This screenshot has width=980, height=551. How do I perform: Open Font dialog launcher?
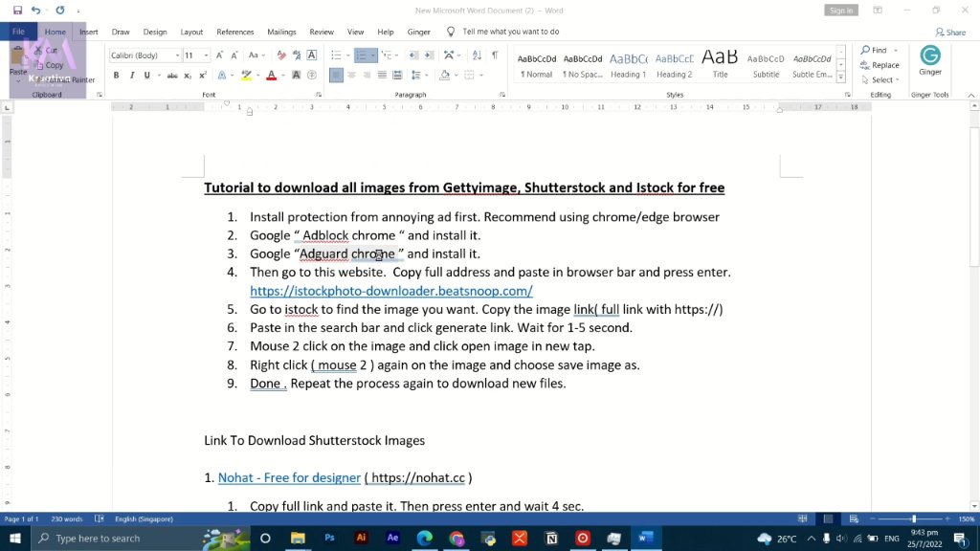point(318,95)
